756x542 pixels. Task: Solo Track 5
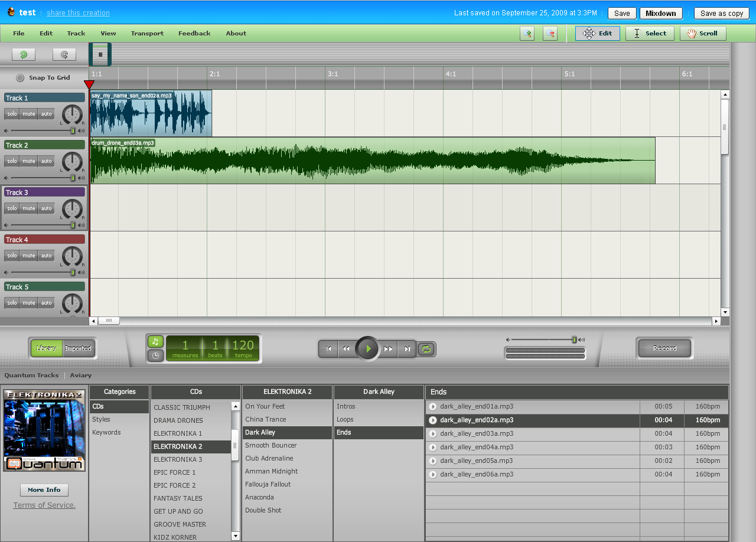(12, 303)
